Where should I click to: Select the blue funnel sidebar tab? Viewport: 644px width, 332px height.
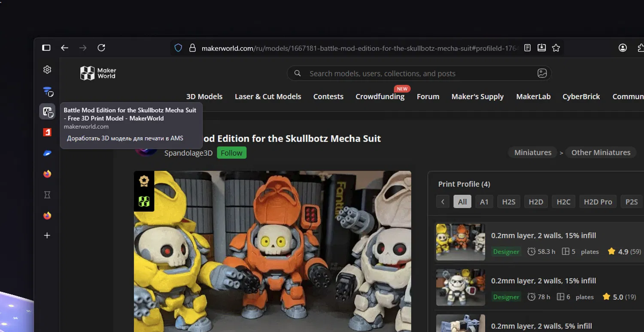48,91
